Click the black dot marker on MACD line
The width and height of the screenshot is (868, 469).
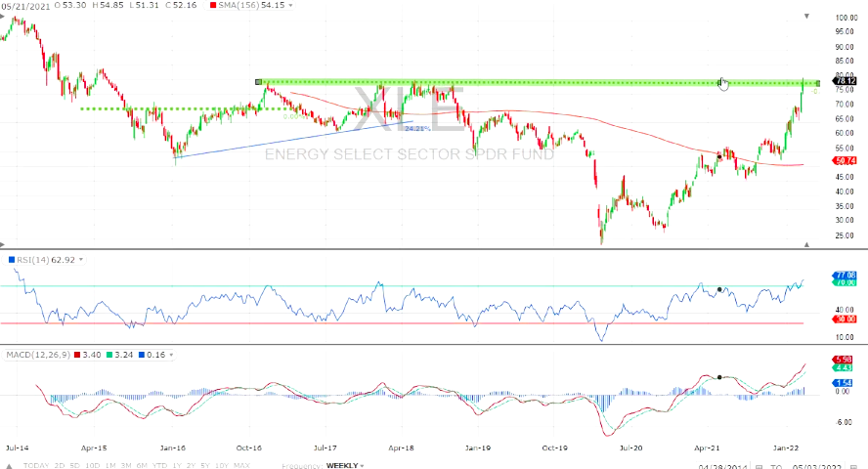pyautogui.click(x=719, y=377)
